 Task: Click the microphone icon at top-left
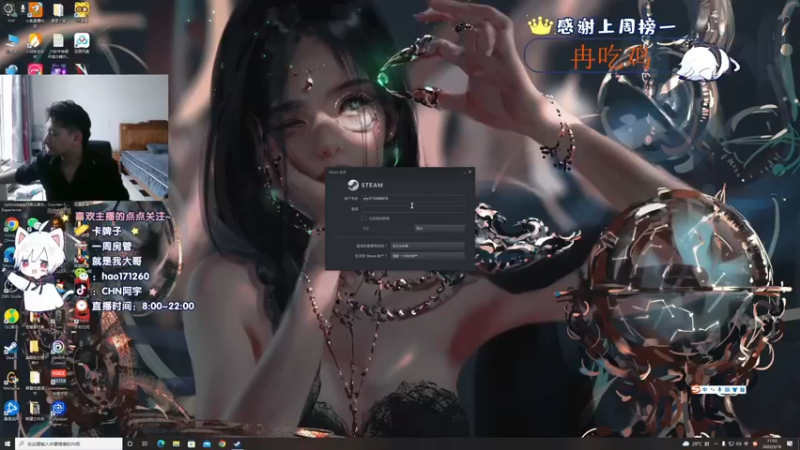22,9
